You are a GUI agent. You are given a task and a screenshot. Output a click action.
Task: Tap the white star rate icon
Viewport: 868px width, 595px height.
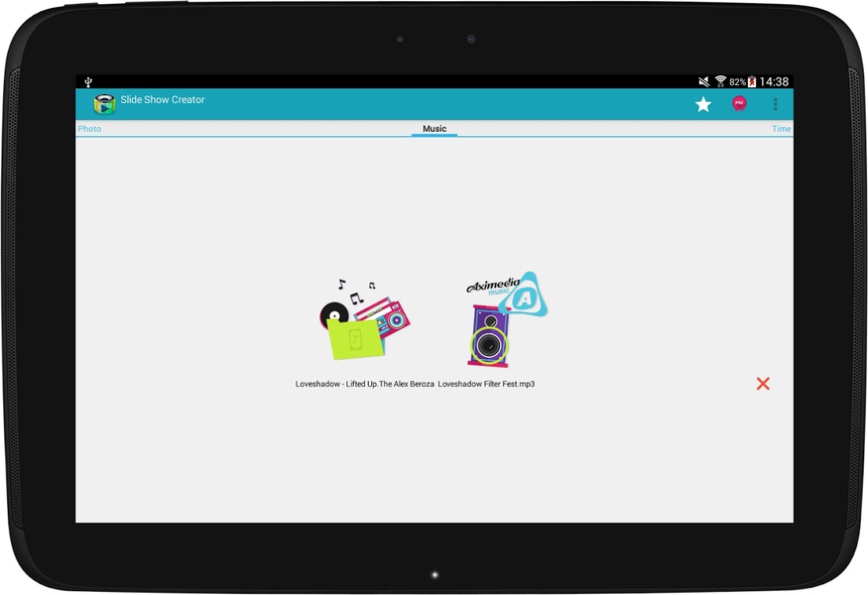(703, 104)
